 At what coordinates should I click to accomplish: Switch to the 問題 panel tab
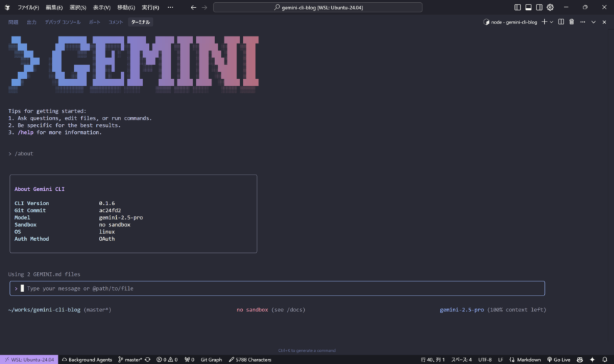(14, 22)
